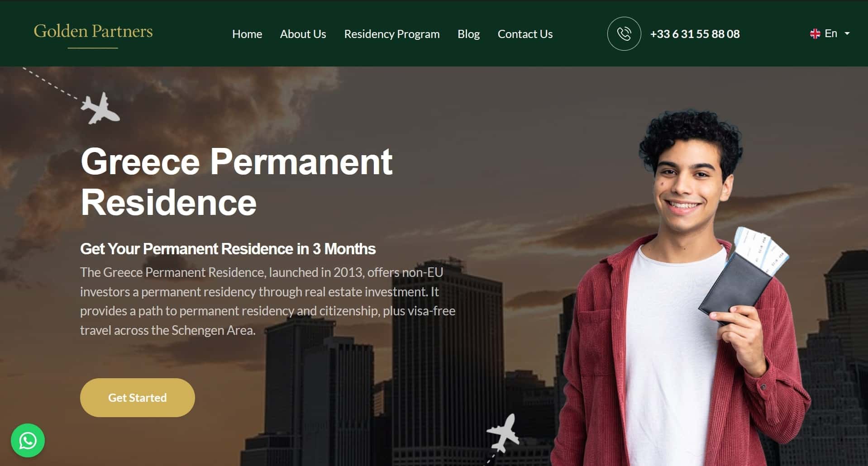Click the phone call icon in header
Viewport: 868px width, 466px height.
(x=624, y=33)
